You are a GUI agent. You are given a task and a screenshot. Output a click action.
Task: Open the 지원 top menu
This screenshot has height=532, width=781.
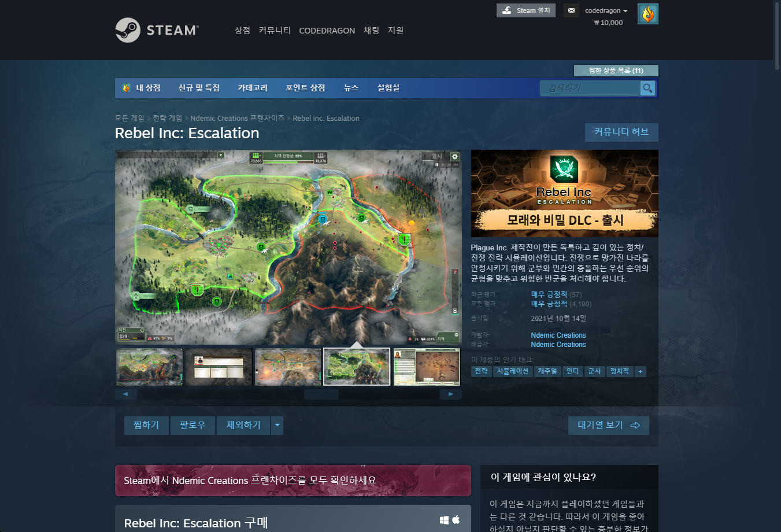coord(395,30)
